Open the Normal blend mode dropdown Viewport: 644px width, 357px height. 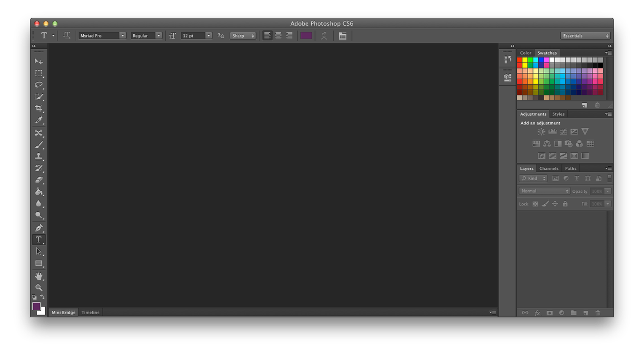(x=544, y=191)
